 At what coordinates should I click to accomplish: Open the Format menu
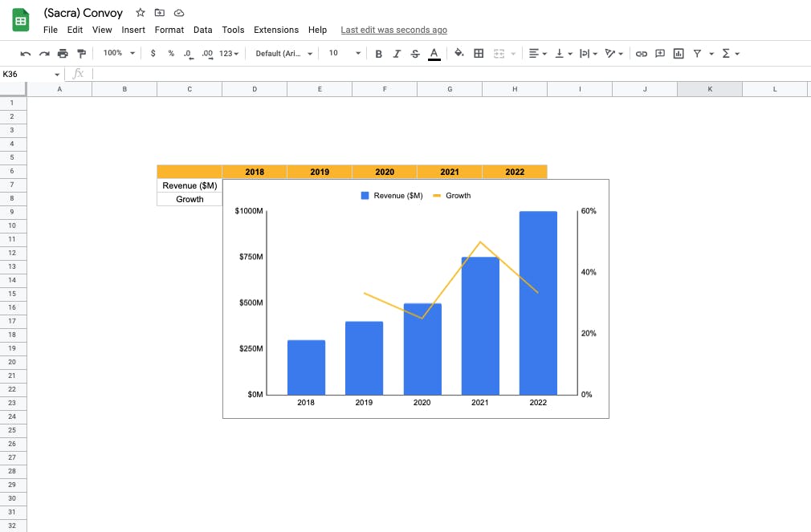point(169,30)
